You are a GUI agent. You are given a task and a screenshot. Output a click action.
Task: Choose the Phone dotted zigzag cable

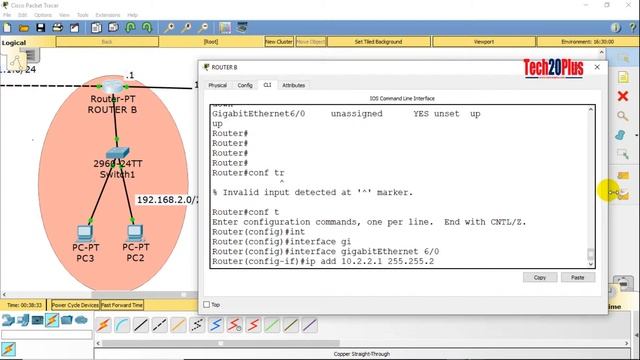coord(197,325)
